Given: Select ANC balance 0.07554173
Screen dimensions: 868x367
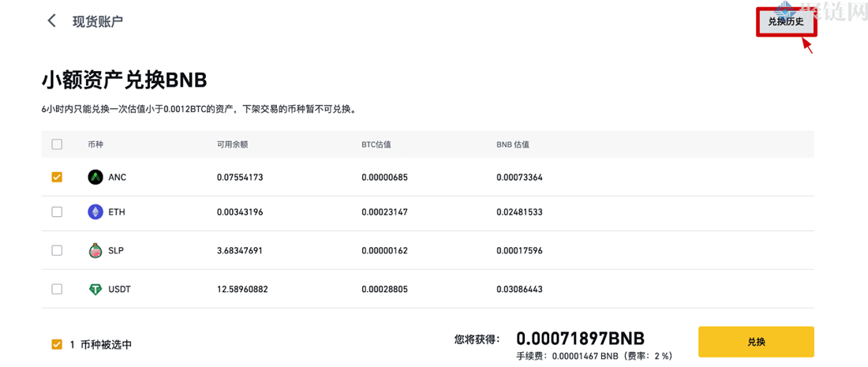Looking at the screenshot, I should tap(240, 177).
